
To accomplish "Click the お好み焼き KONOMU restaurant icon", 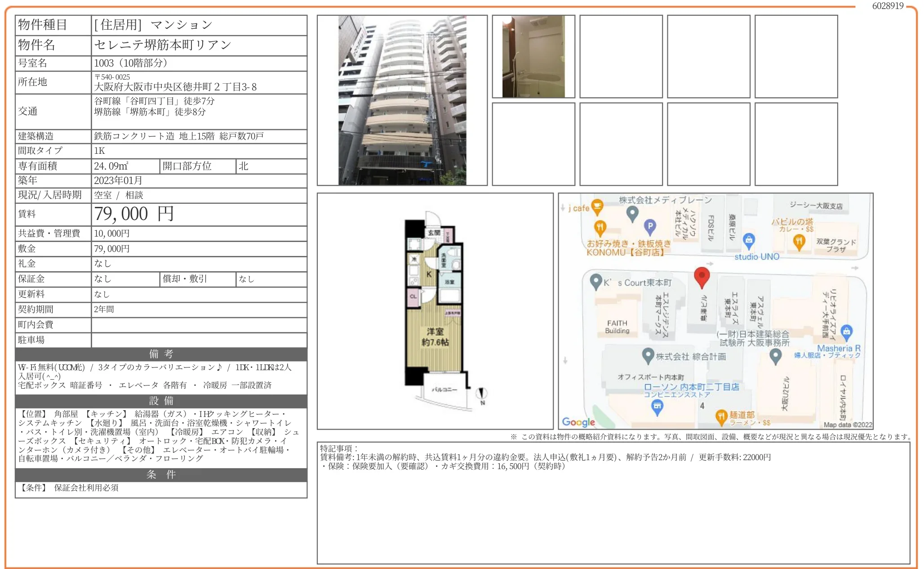I will click(600, 228).
